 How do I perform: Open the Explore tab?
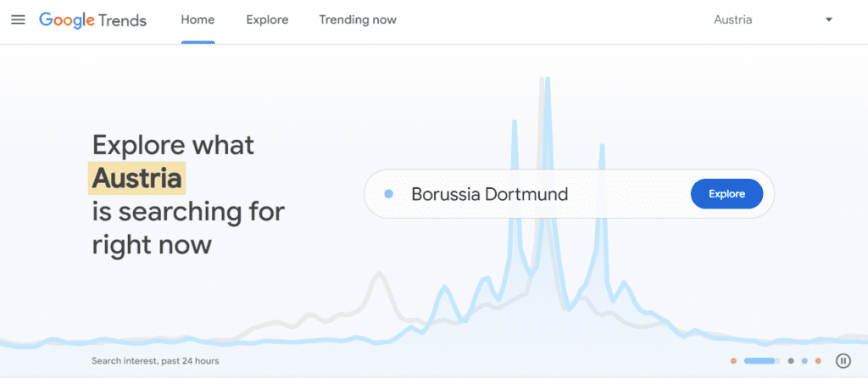[x=267, y=19]
